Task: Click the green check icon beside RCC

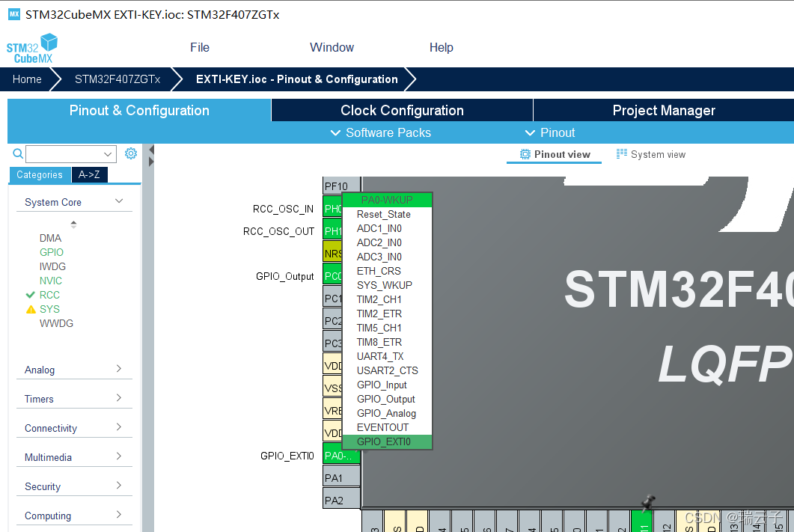Action: click(31, 295)
